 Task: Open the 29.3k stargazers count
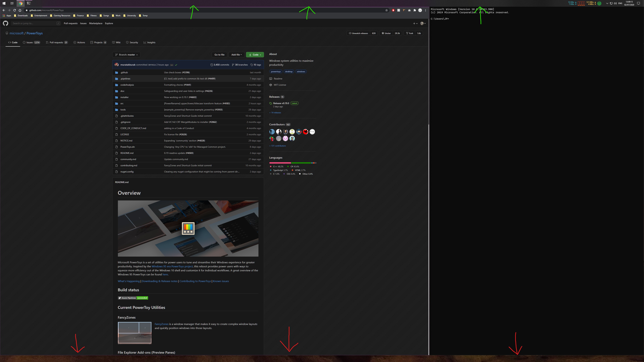tap(397, 33)
